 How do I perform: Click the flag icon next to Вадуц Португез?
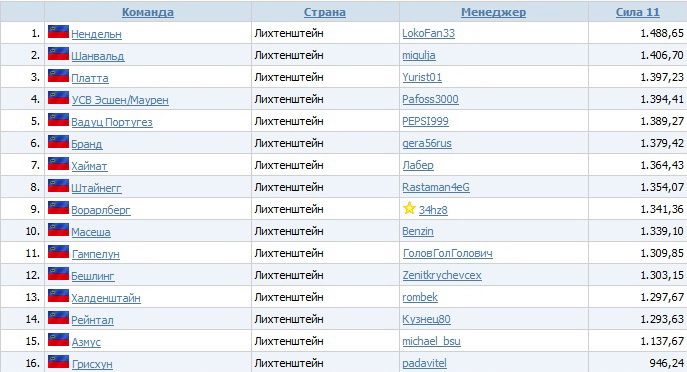tap(58, 120)
